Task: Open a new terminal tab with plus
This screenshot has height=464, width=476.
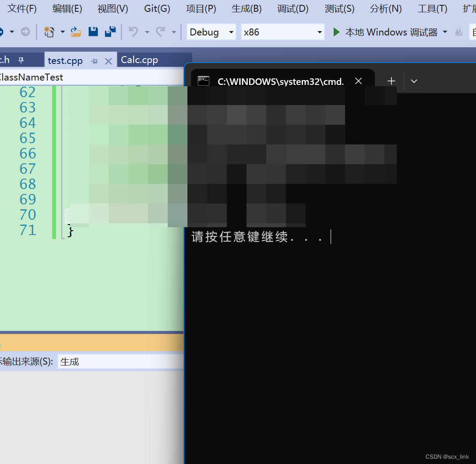Action: click(x=391, y=81)
